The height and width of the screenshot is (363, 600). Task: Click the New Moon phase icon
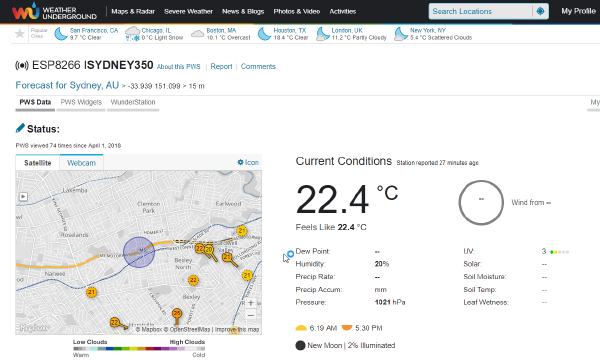click(300, 345)
